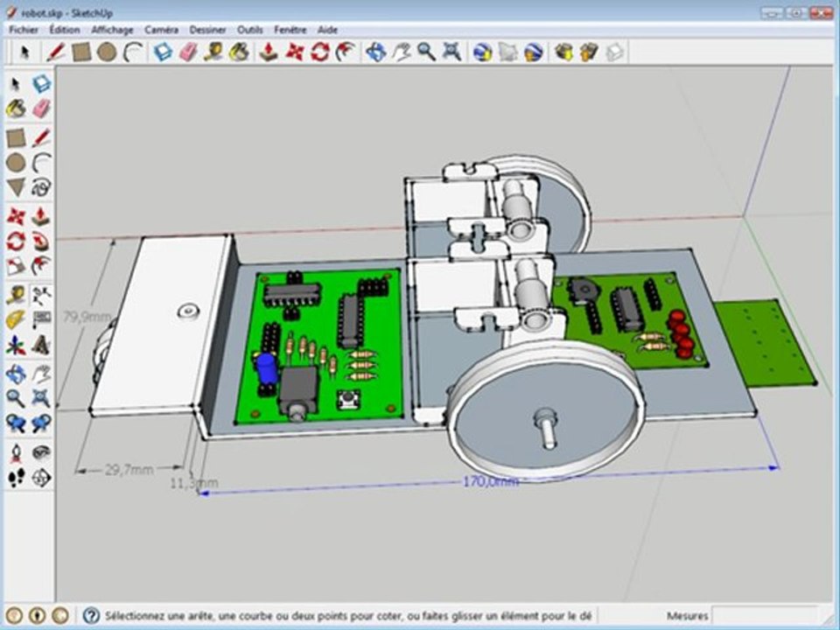The height and width of the screenshot is (630, 840).
Task: Select the Paint Bucket in the top toolbar
Action: [240, 52]
